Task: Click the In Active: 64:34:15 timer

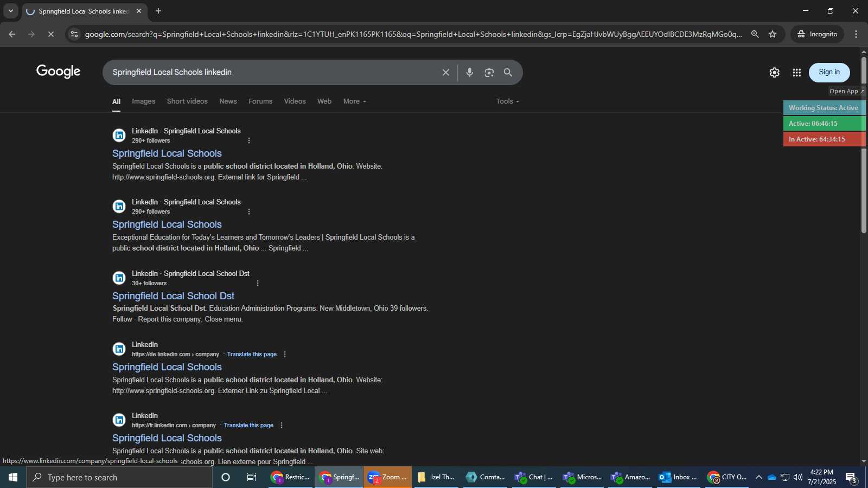Action: point(824,139)
